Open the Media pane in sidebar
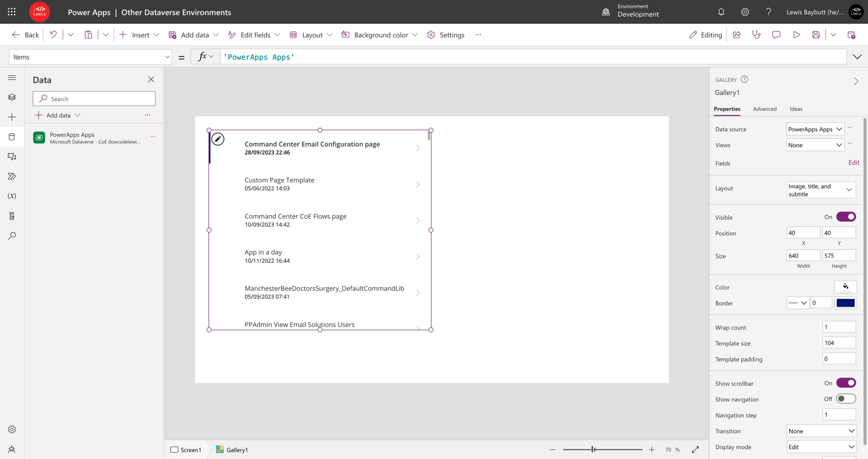Viewport: 868px width, 459px height. pos(12,157)
